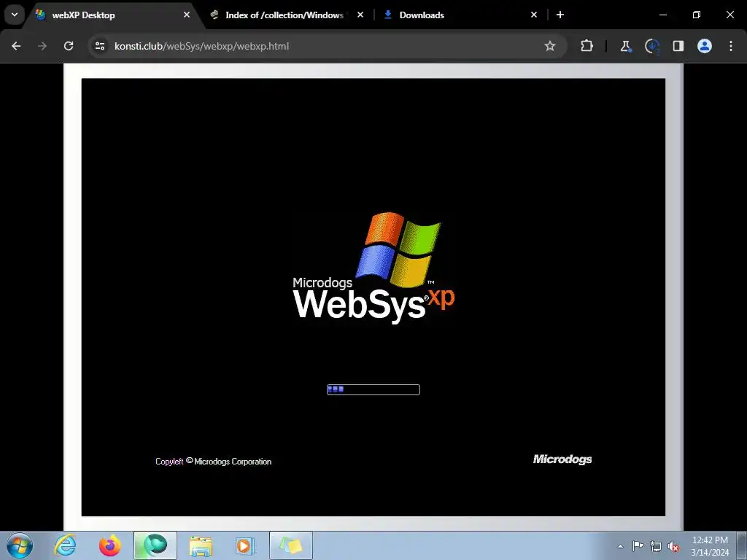Close the Index of /collection tab
747x560 pixels.
coord(360,15)
